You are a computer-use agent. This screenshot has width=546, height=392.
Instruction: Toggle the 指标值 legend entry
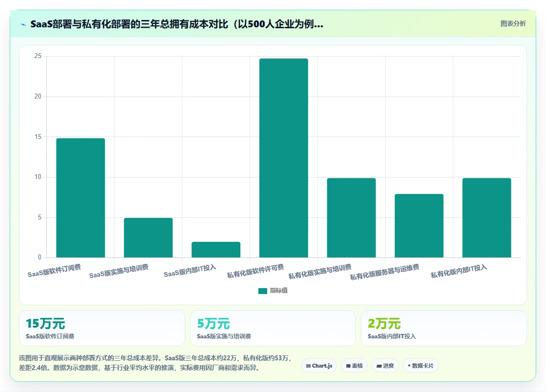(x=273, y=291)
